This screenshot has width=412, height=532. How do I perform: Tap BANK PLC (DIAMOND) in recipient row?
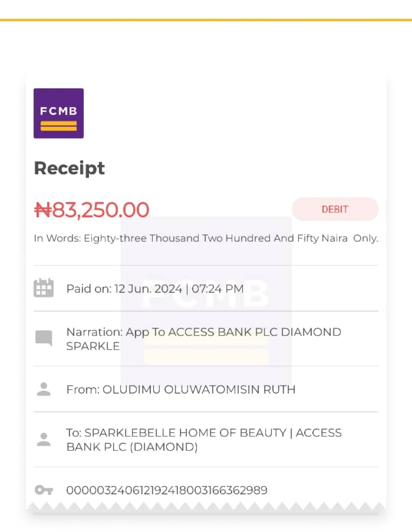coord(132,447)
